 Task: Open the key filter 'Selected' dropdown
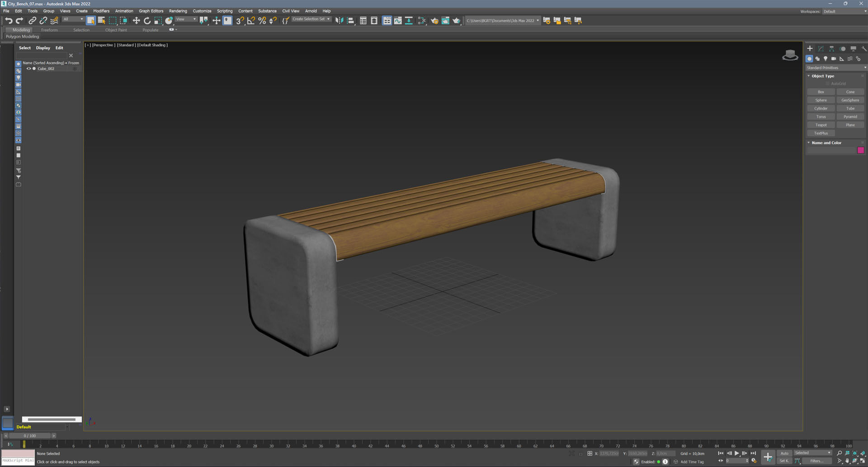(x=812, y=453)
